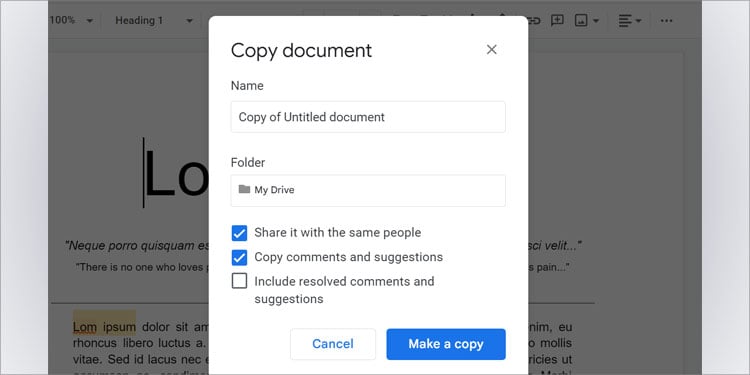This screenshot has width=750, height=375.
Task: Open the 100% zoom dropdown
Action: pos(71,21)
